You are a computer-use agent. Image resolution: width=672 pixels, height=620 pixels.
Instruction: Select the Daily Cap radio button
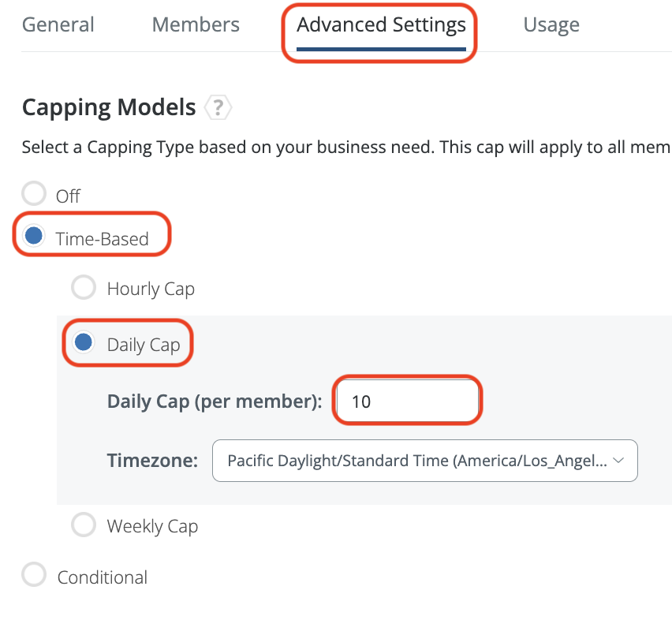coord(84,342)
